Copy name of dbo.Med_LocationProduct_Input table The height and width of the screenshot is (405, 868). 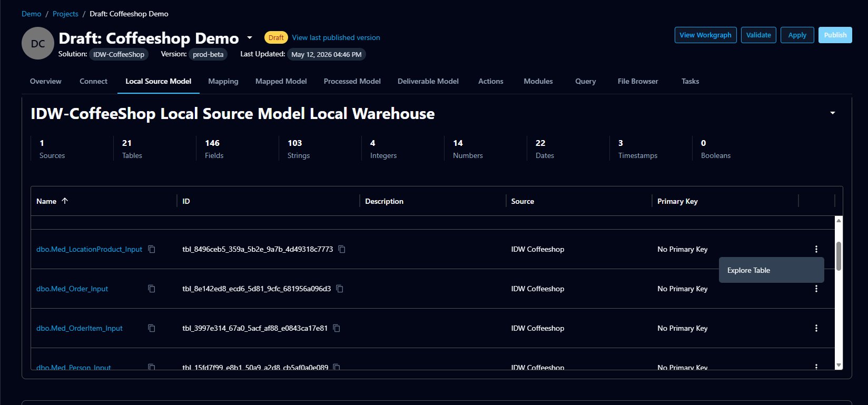click(152, 249)
